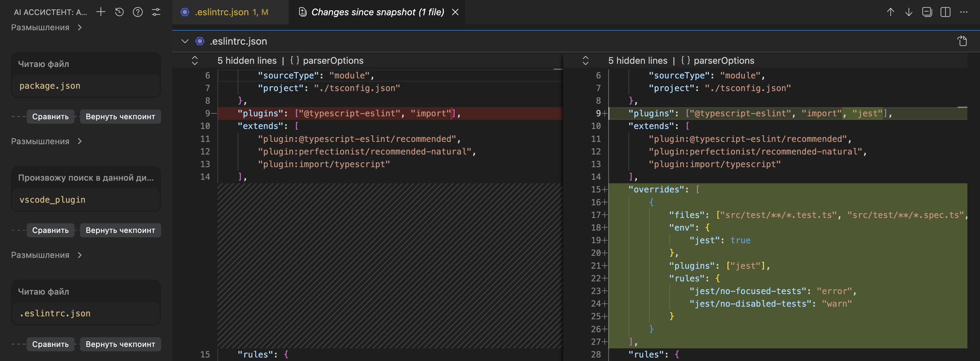Click added line 9 marker in right pane
Screen dimensions: 980x361
tap(604, 113)
